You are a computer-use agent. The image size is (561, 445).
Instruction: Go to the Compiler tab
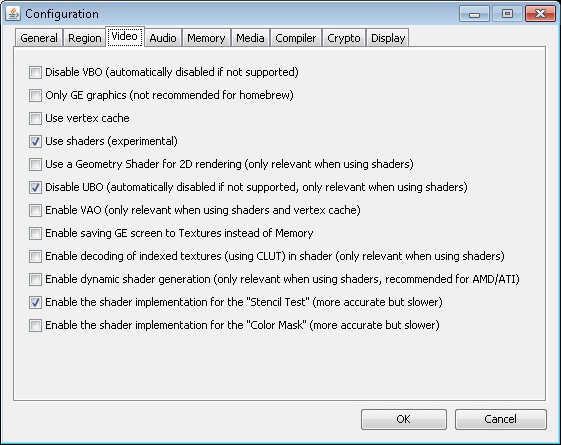click(x=296, y=38)
